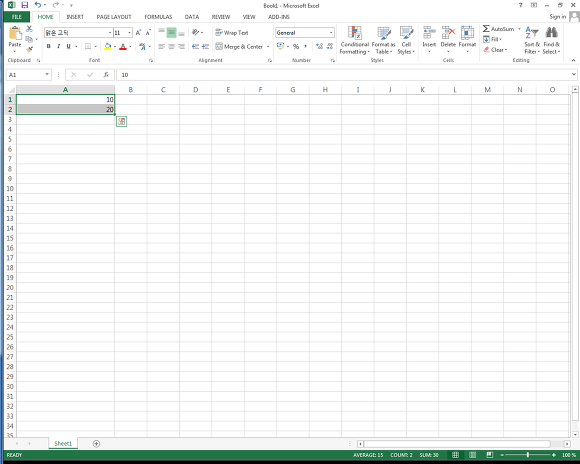Viewport: 580px width, 464px height.
Task: Open the font name dropdown
Action: click(110, 33)
